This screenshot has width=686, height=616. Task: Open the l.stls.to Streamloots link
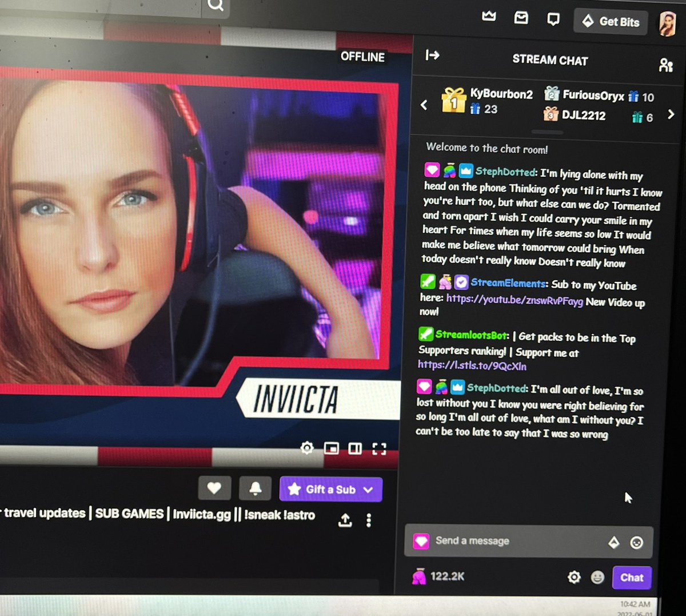[x=472, y=365]
